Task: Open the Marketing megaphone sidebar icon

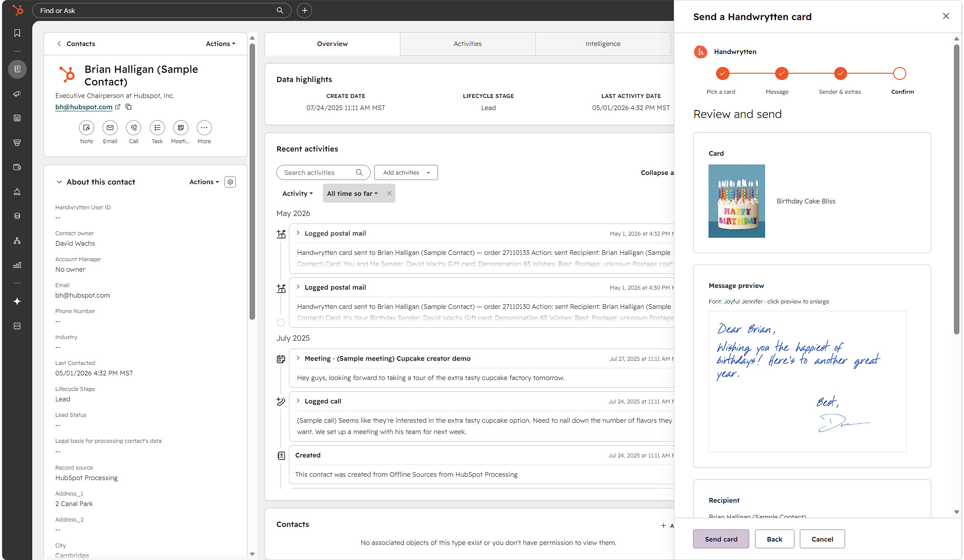Action: [17, 93]
